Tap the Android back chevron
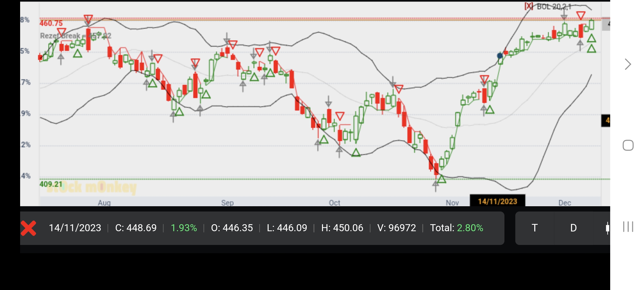The image size is (644, 290). (628, 64)
